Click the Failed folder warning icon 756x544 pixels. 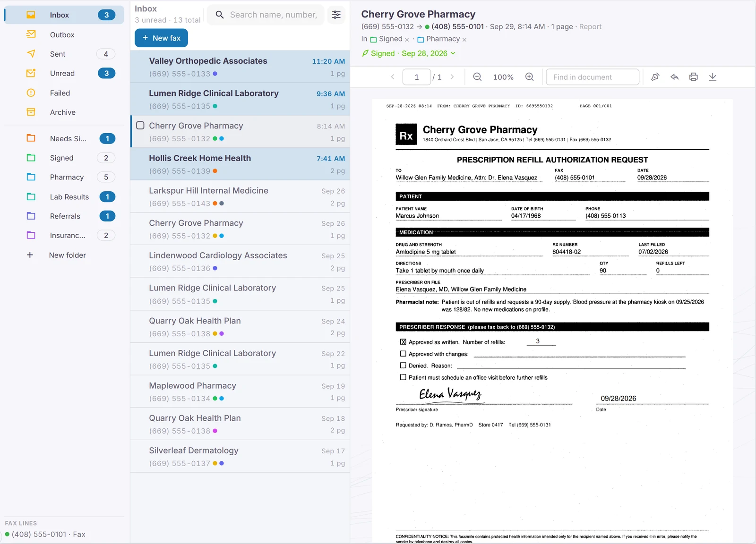[31, 93]
